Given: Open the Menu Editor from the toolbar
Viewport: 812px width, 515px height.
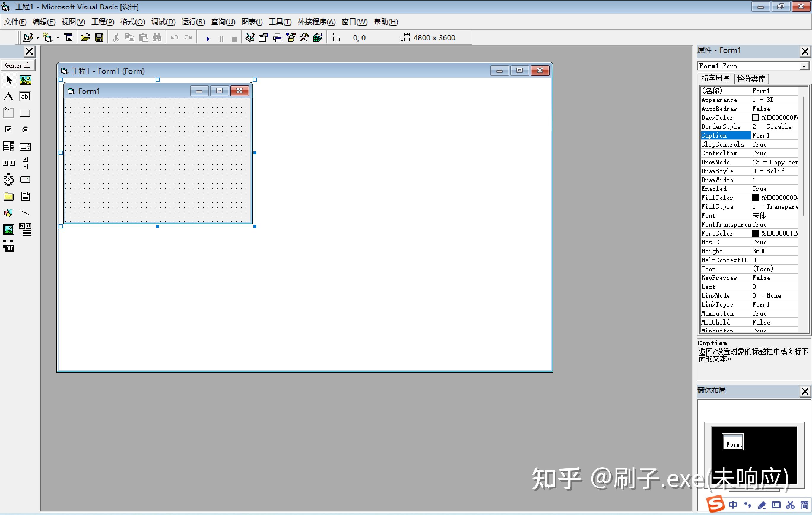Looking at the screenshot, I should click(x=69, y=37).
